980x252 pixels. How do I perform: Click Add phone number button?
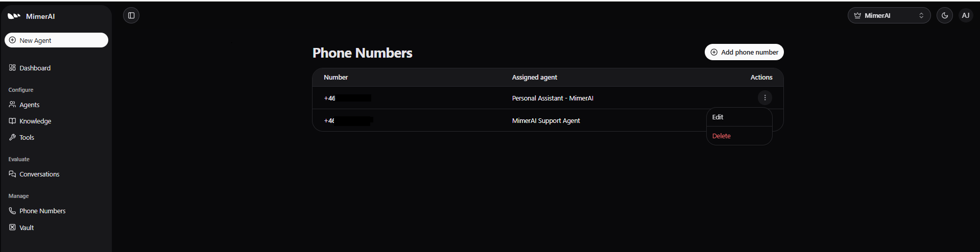(x=744, y=52)
